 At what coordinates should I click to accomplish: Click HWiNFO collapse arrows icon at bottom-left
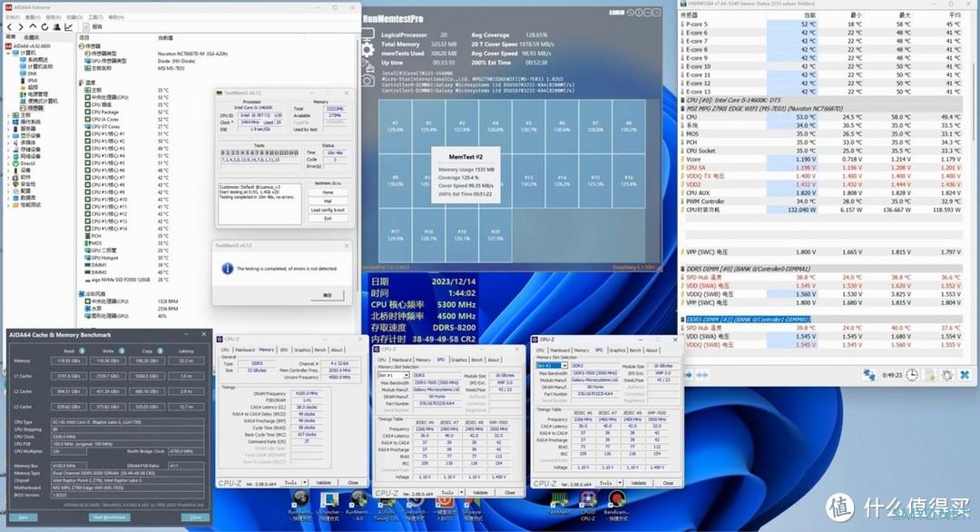pos(701,375)
